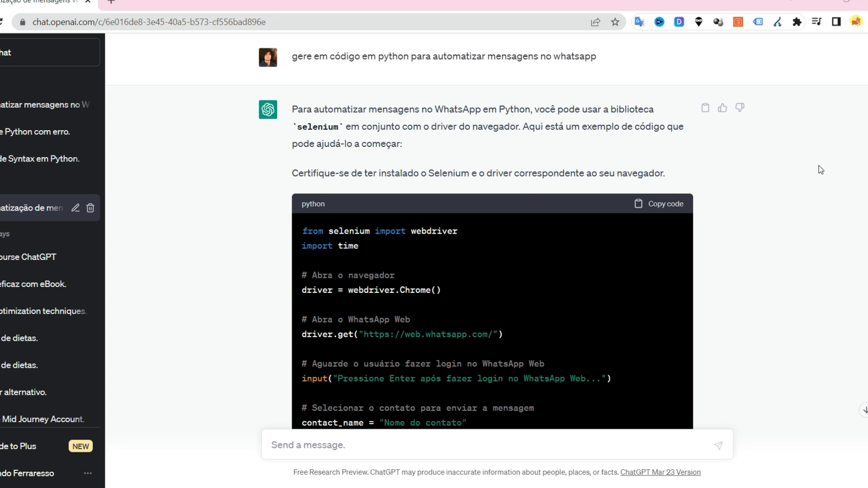Focus the Send a message input field
Viewport: 868px width, 488px height.
coord(497,445)
